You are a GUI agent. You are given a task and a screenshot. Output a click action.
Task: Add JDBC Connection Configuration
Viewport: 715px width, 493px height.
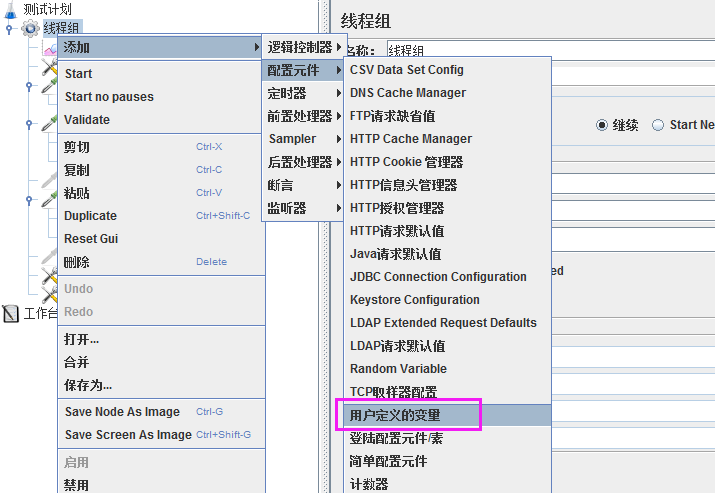pyautogui.click(x=447, y=277)
